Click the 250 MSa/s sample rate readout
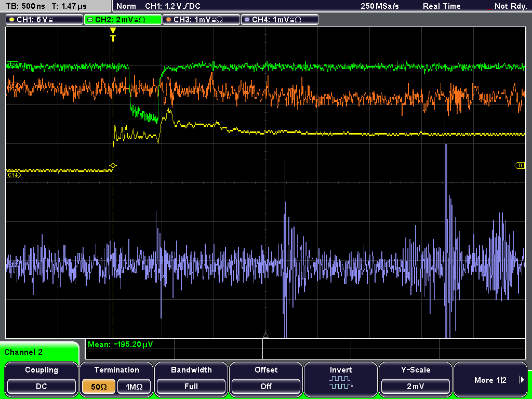Screen dimensions: 532x399 [380, 6]
